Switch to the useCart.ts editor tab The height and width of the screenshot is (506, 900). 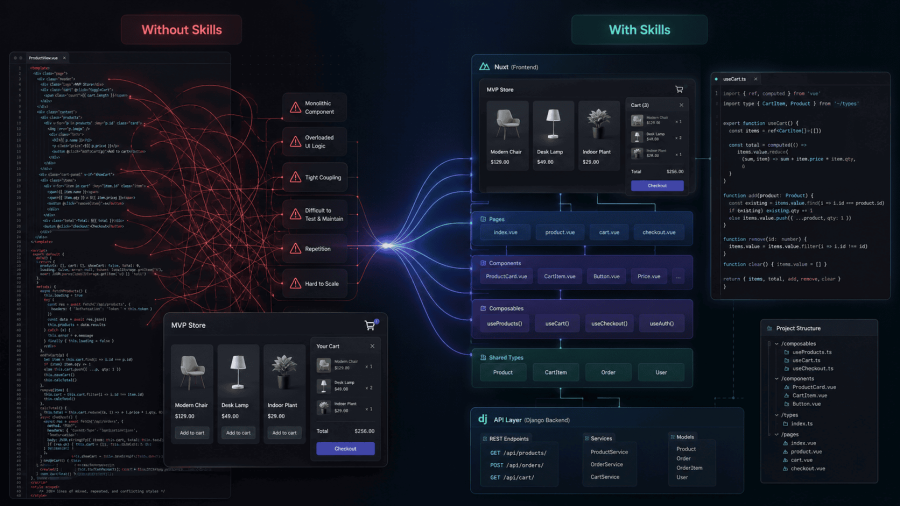click(x=734, y=79)
